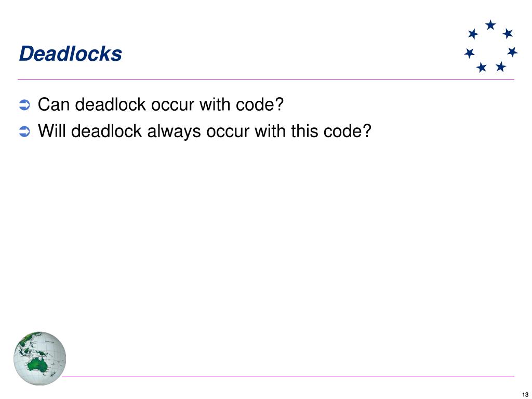Screen dimensions: 532x399
Task: Click the text "Can deadlock occur with code?"
Action: 161,104
